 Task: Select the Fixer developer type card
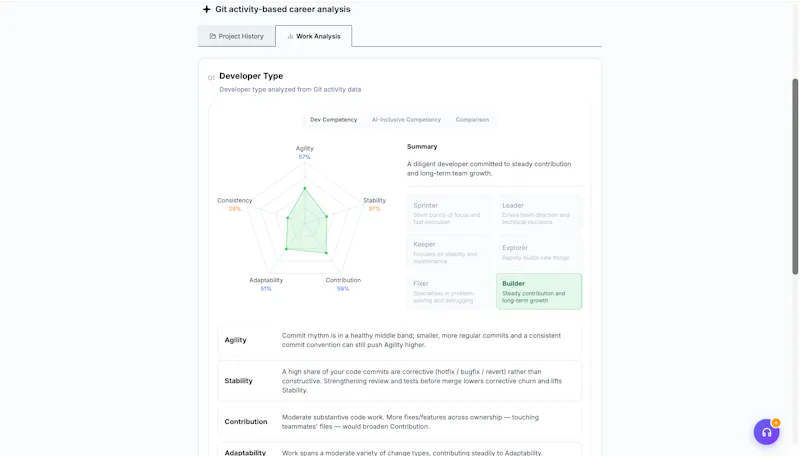pos(449,291)
